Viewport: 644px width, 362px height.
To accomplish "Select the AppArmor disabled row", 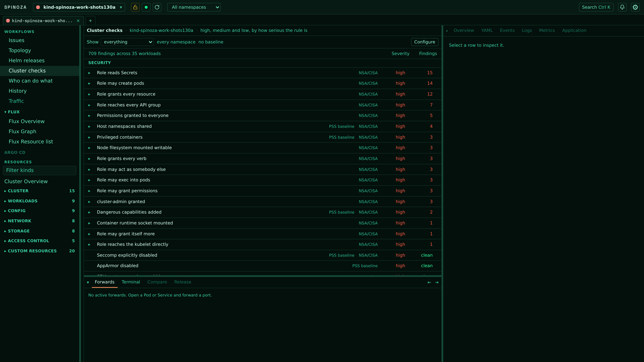I will point(262,266).
